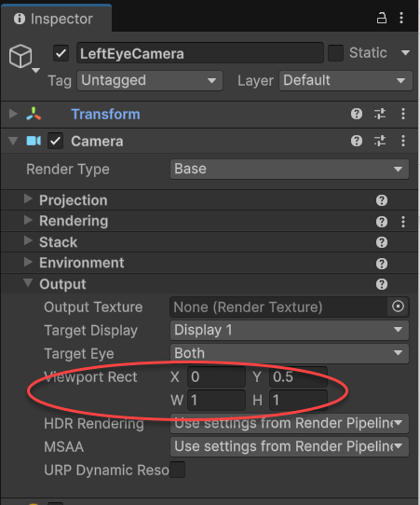Tick the URP Dynamic Resolution checkbox
Screen dimensions: 420x505
pos(177,470)
